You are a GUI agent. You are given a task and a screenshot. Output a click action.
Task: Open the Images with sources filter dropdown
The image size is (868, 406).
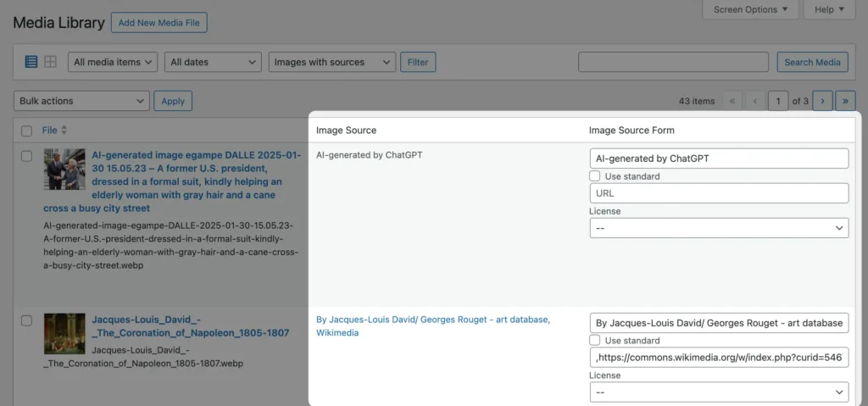332,62
